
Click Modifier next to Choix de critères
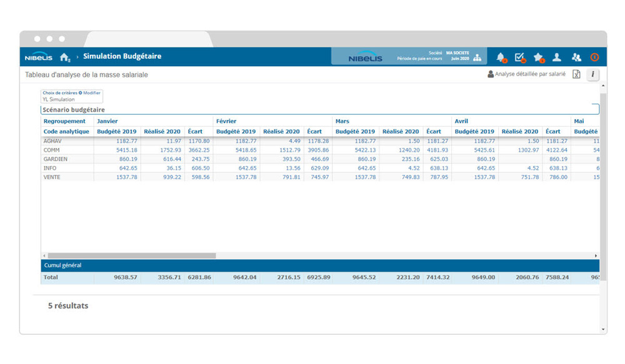tap(89, 93)
